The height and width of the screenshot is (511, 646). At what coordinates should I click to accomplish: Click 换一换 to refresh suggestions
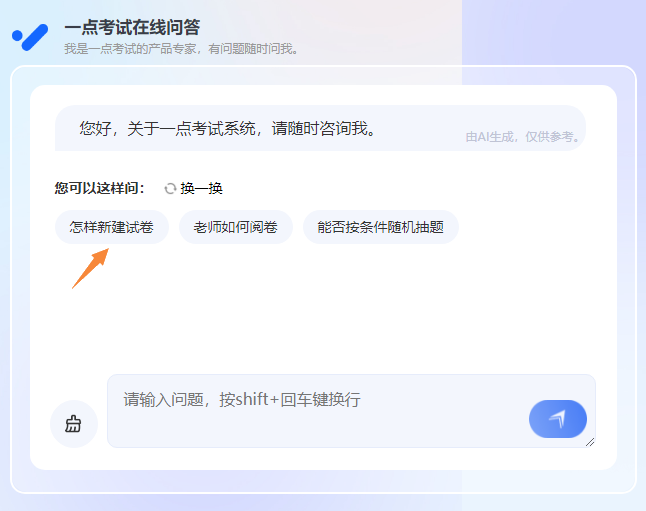click(x=201, y=189)
